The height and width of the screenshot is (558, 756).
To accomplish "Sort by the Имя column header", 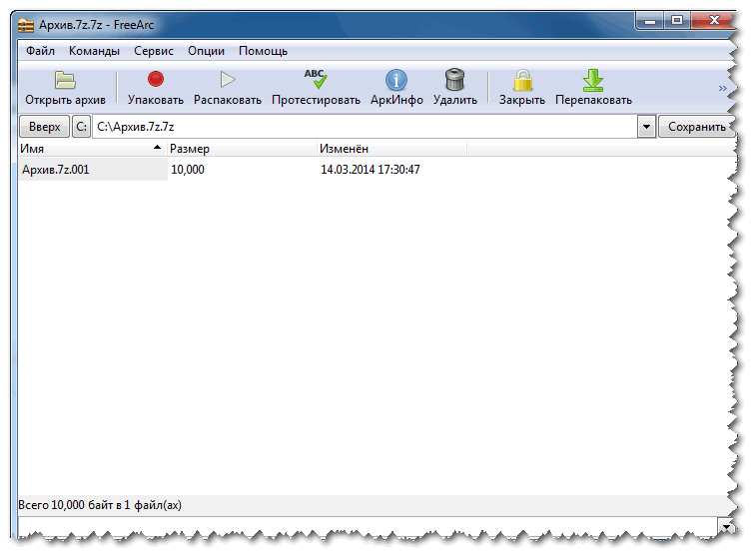I will [x=92, y=149].
